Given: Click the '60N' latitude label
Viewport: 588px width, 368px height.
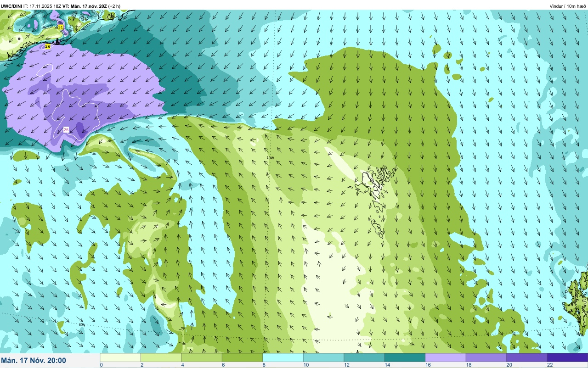Looking at the screenshot, I should tap(82, 324).
